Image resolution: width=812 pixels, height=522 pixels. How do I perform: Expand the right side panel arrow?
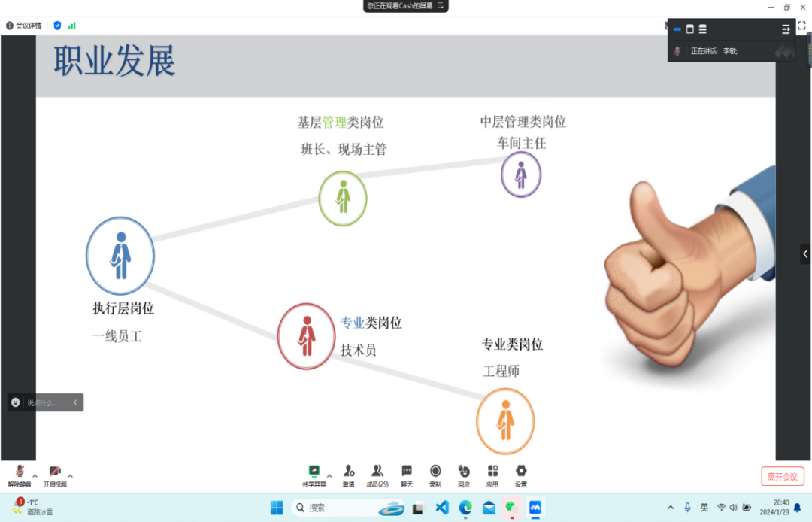805,254
